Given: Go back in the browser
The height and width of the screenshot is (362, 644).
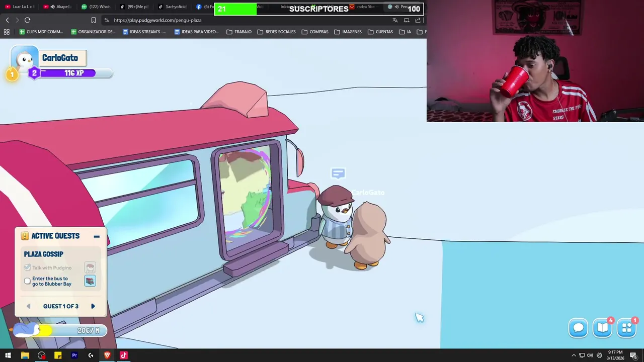Looking at the screenshot, I should coord(8,20).
